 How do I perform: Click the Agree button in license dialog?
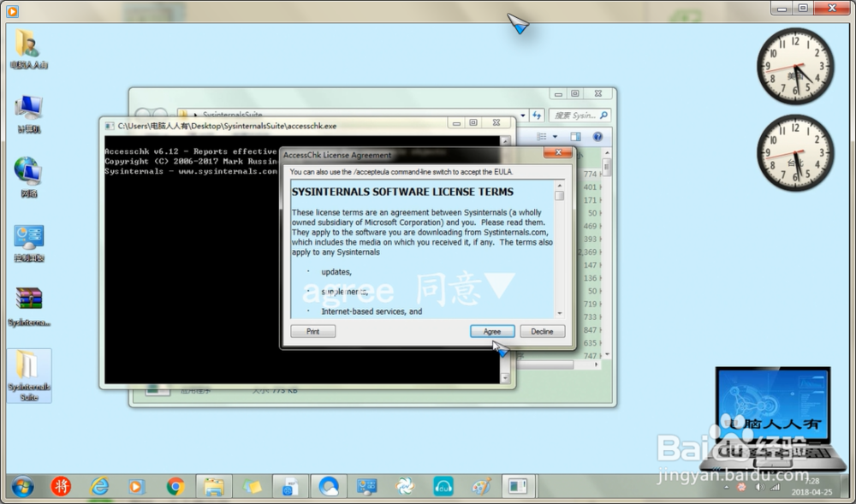point(492,331)
